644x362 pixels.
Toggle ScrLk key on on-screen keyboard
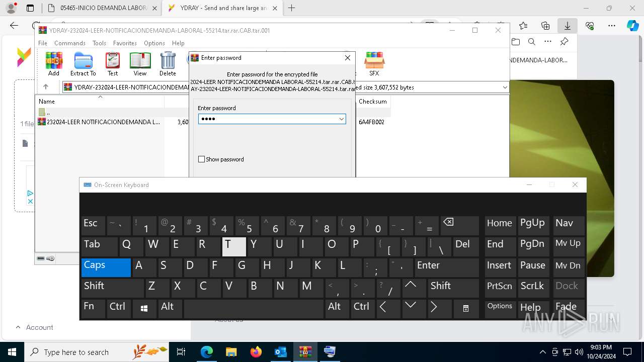pos(533,288)
